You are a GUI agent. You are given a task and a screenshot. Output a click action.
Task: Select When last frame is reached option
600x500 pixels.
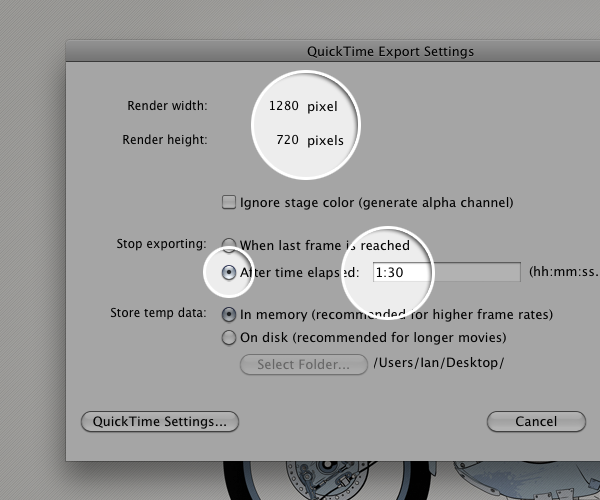(x=229, y=245)
